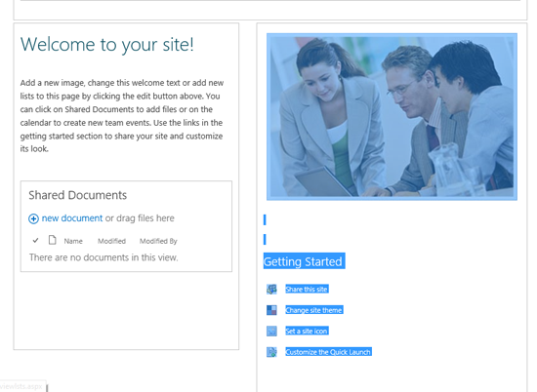The width and height of the screenshot is (537, 392).
Task: Open the Share this site link
Action: coord(307,290)
